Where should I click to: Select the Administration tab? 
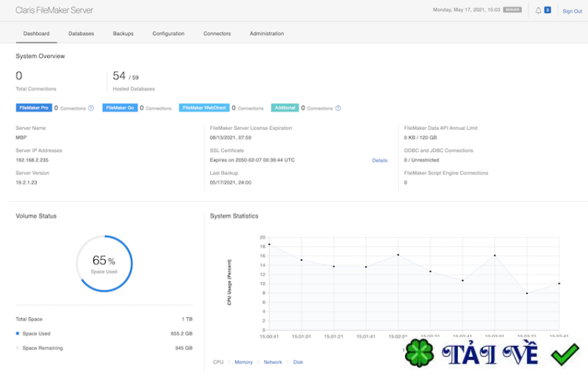pyautogui.click(x=266, y=34)
